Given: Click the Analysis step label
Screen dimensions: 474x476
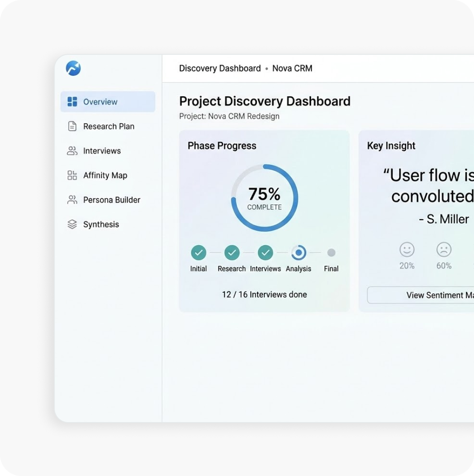Looking at the screenshot, I should [298, 269].
